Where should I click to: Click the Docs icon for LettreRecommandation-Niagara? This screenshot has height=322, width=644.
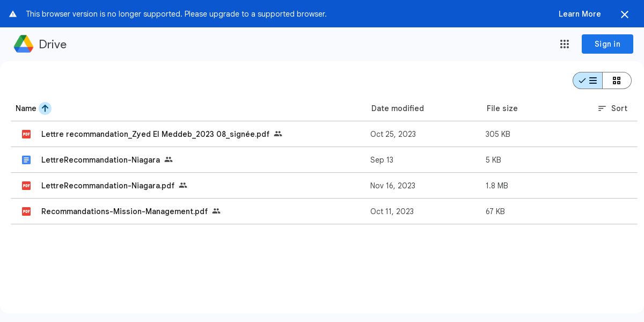(26, 160)
